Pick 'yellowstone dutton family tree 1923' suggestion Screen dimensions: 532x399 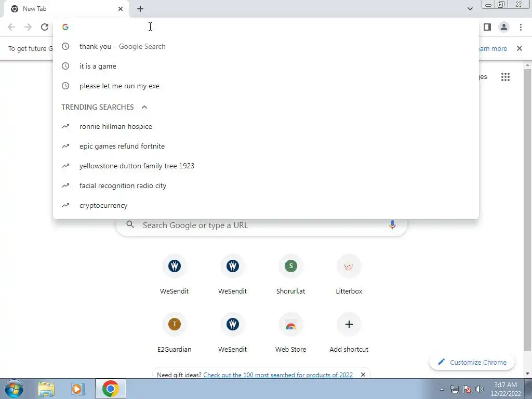(x=266, y=166)
